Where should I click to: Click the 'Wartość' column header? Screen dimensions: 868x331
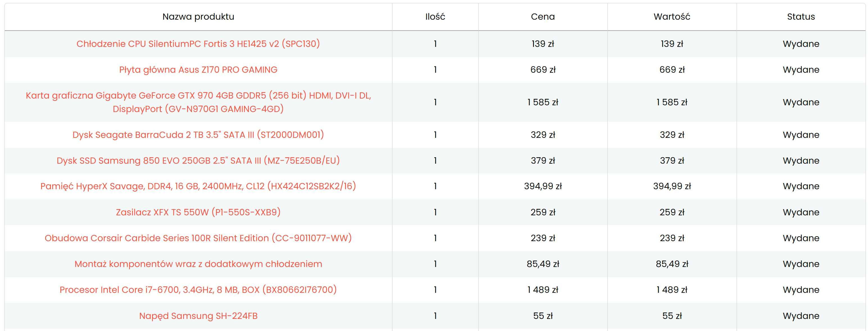tap(672, 17)
